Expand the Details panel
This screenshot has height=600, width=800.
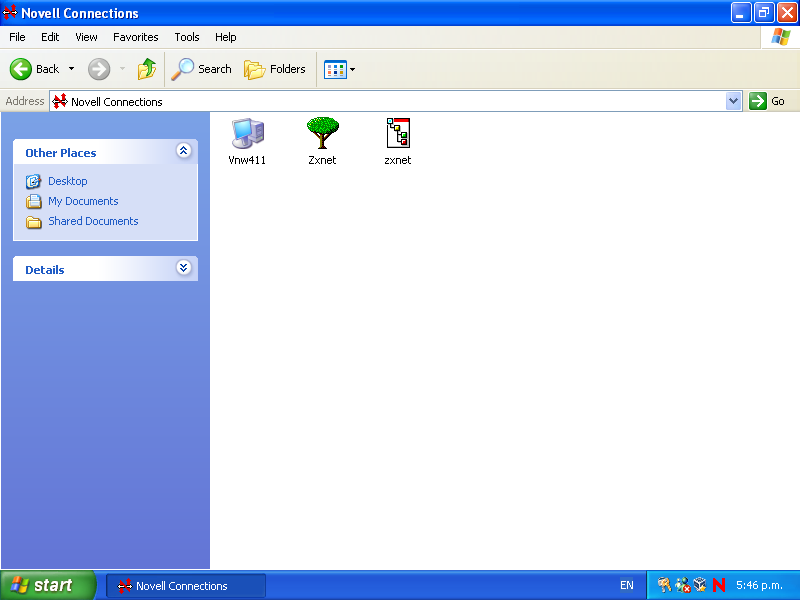184,267
